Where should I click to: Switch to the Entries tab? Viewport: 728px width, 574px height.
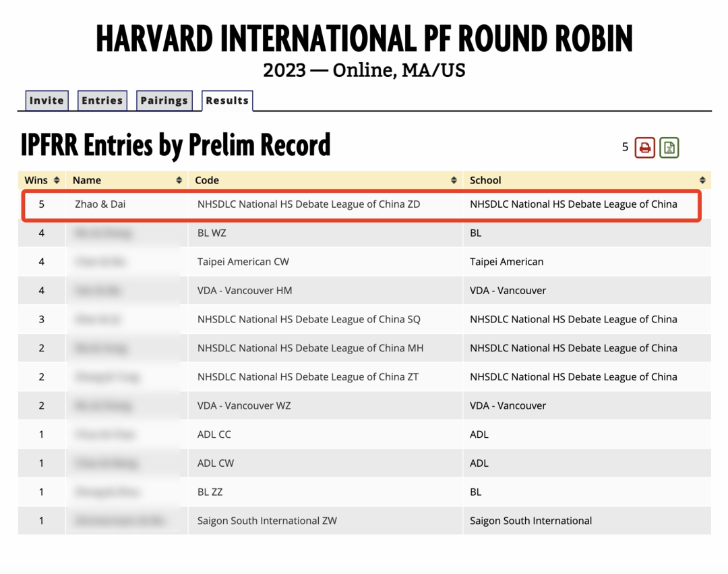pyautogui.click(x=102, y=101)
